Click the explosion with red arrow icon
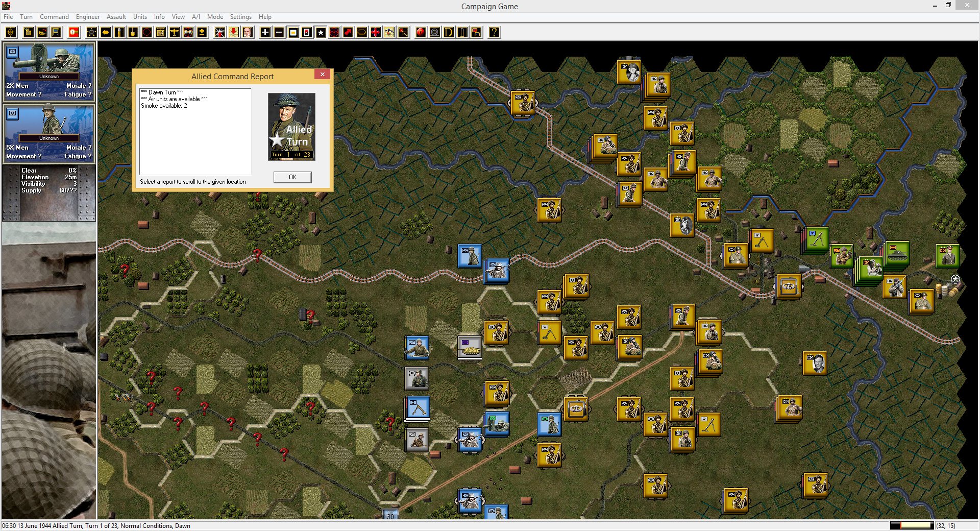This screenshot has width=980, height=531. pos(220,32)
